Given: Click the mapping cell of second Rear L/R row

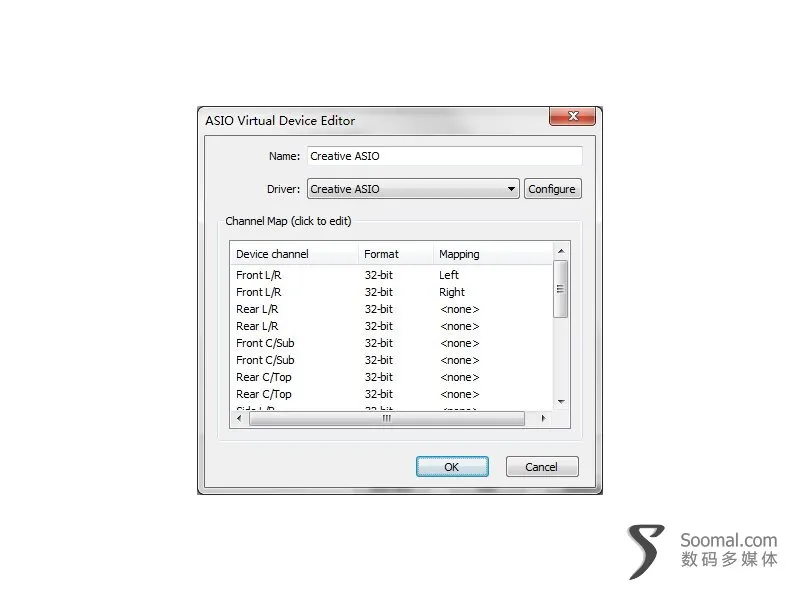Looking at the screenshot, I should 460,327.
